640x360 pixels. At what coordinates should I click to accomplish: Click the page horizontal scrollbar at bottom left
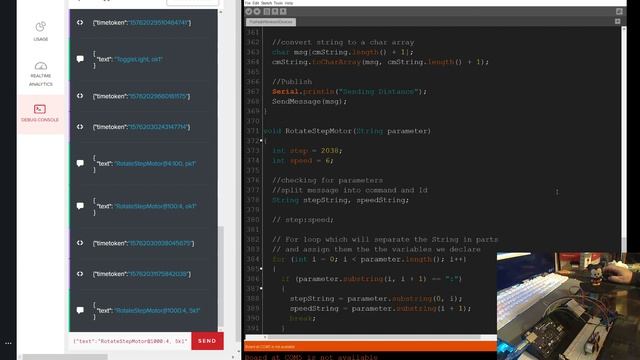pyautogui.click(x=65, y=357)
